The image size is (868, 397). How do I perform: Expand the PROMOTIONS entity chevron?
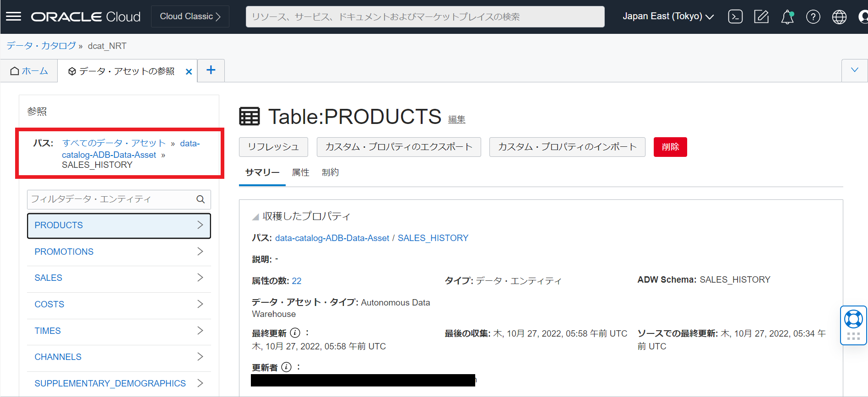[x=200, y=252]
